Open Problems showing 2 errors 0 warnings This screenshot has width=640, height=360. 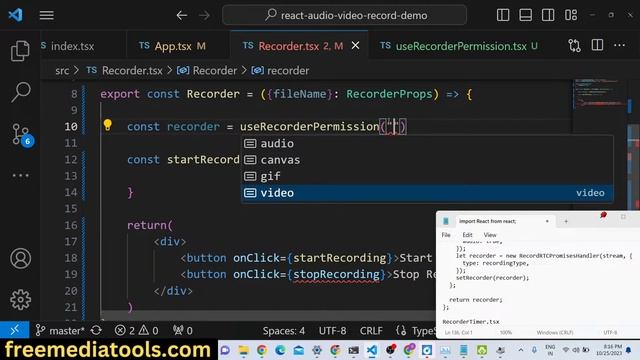point(136,330)
